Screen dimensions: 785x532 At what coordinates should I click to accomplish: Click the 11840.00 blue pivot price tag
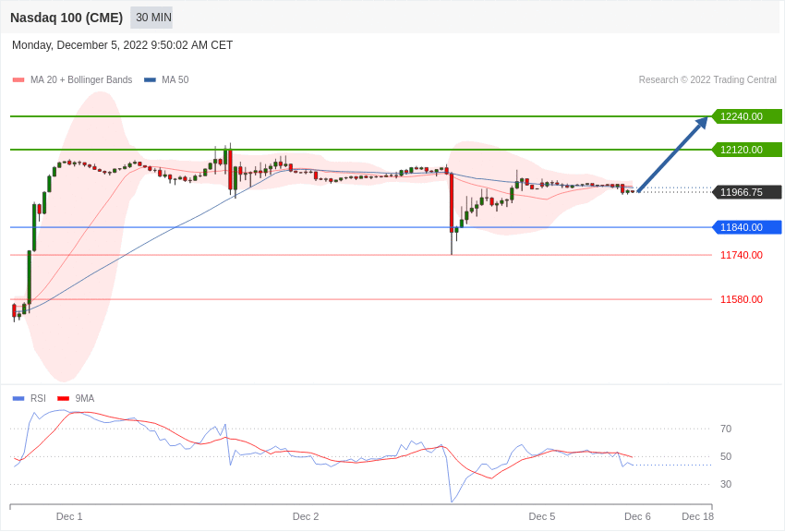747,227
